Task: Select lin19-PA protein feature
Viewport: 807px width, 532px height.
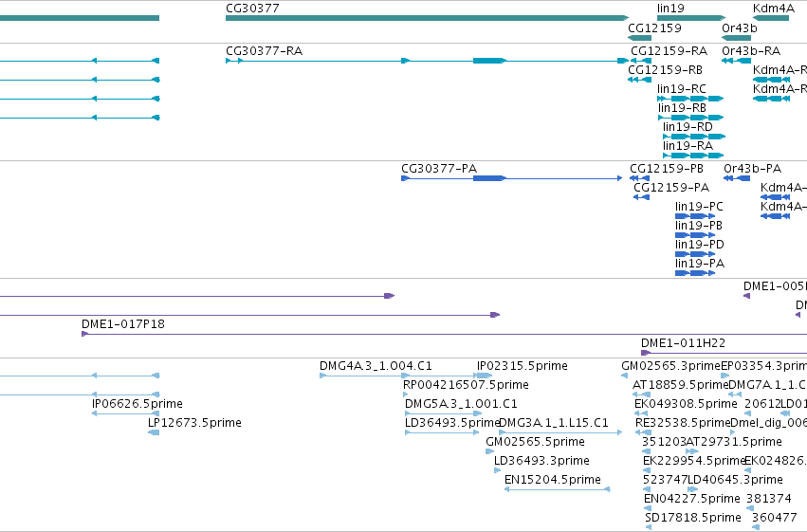Action: (x=695, y=274)
